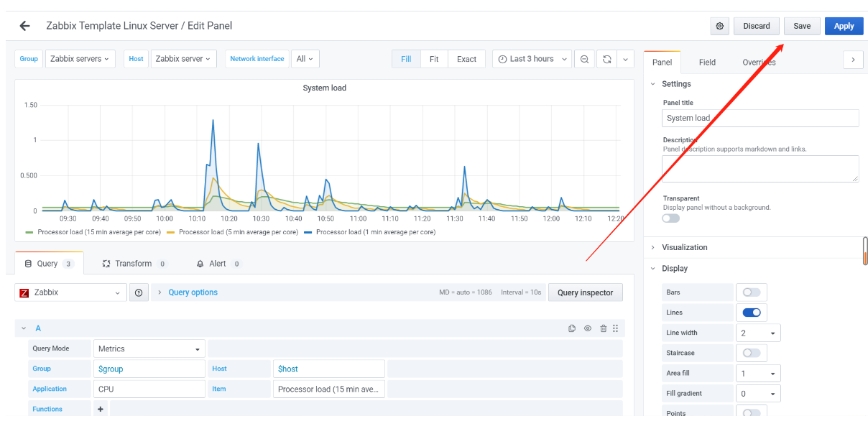Select the Panel tab

pos(662,63)
